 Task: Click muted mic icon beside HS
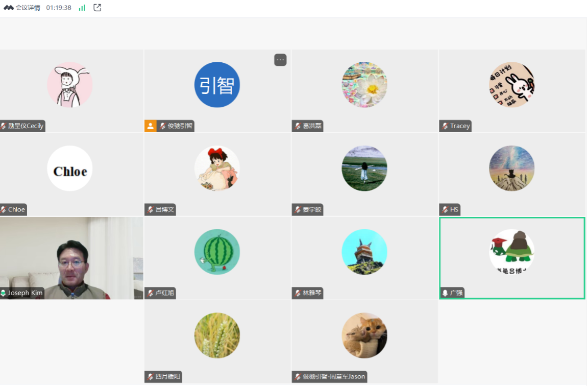[445, 209]
